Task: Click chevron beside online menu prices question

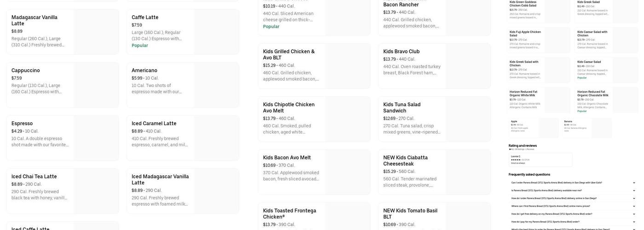Action: [634, 206]
